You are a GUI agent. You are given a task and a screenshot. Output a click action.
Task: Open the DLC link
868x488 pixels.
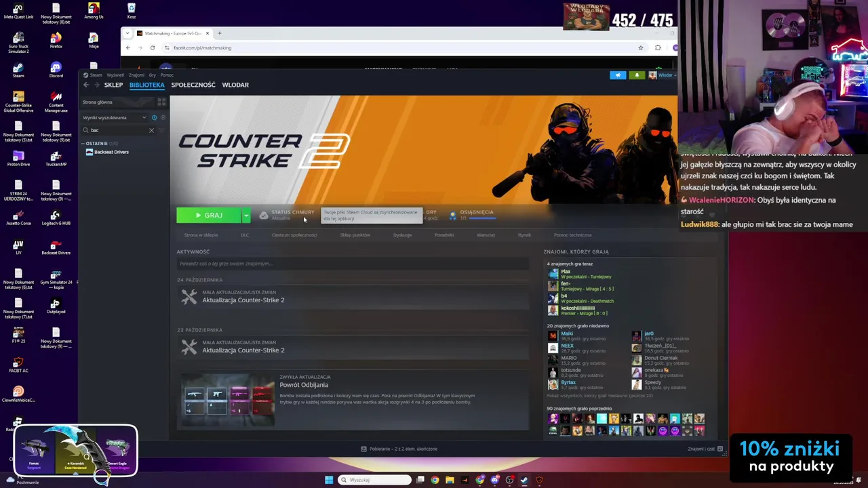(245, 235)
